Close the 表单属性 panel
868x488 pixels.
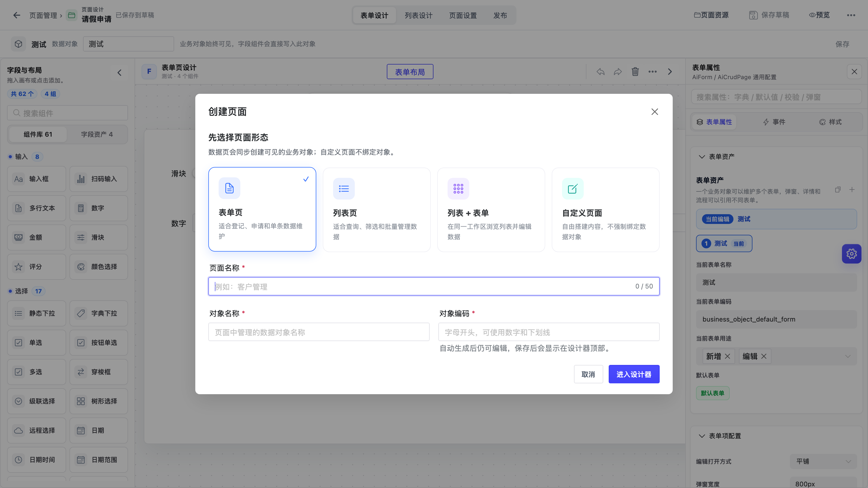[854, 72]
